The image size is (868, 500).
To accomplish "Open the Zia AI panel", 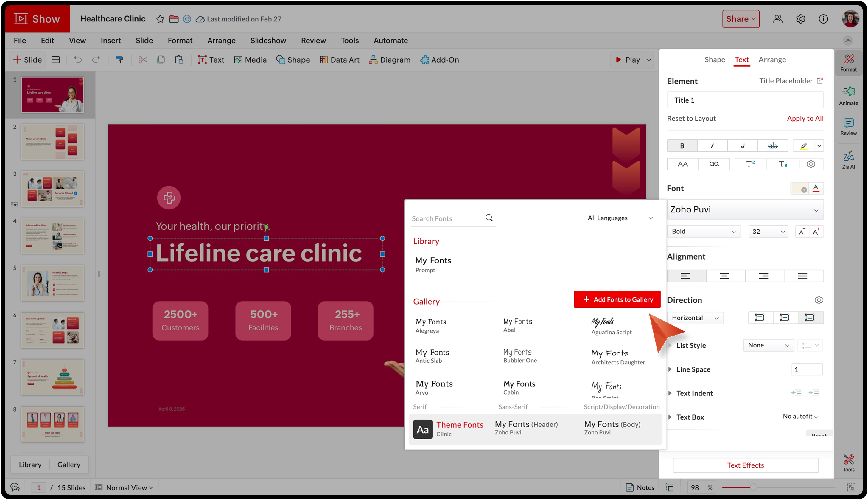I will coord(848,160).
